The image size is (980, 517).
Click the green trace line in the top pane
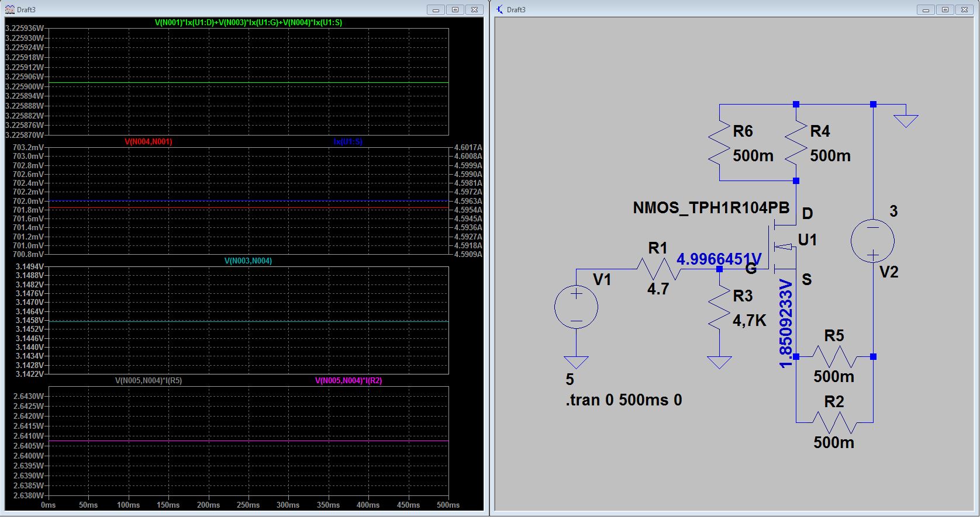(x=249, y=84)
